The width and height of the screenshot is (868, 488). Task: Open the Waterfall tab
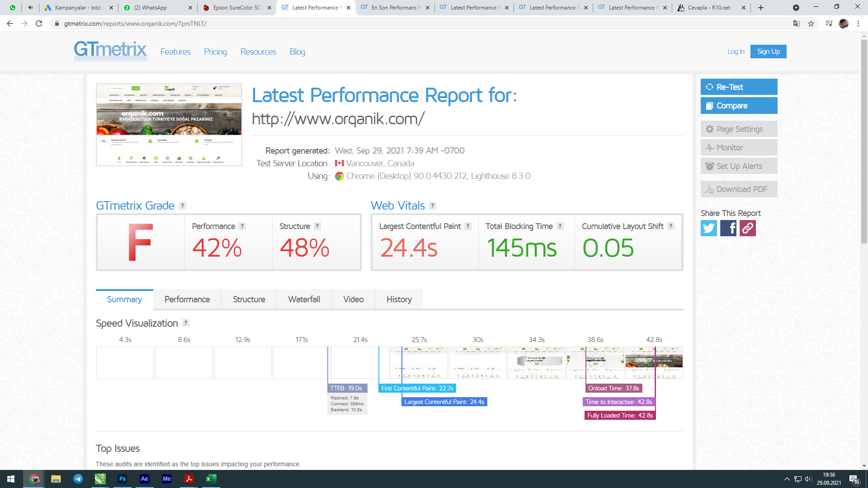coord(304,300)
